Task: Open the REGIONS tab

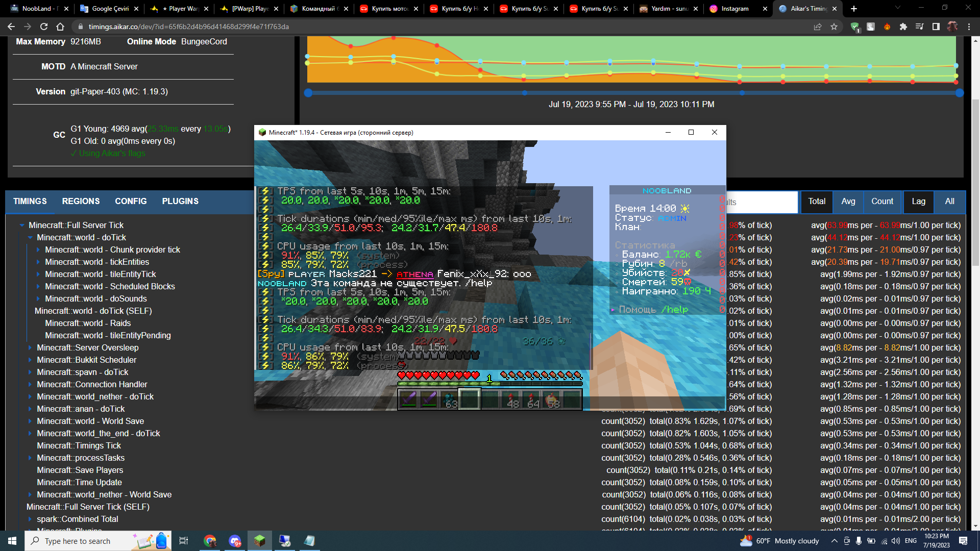Action: pos(81,201)
